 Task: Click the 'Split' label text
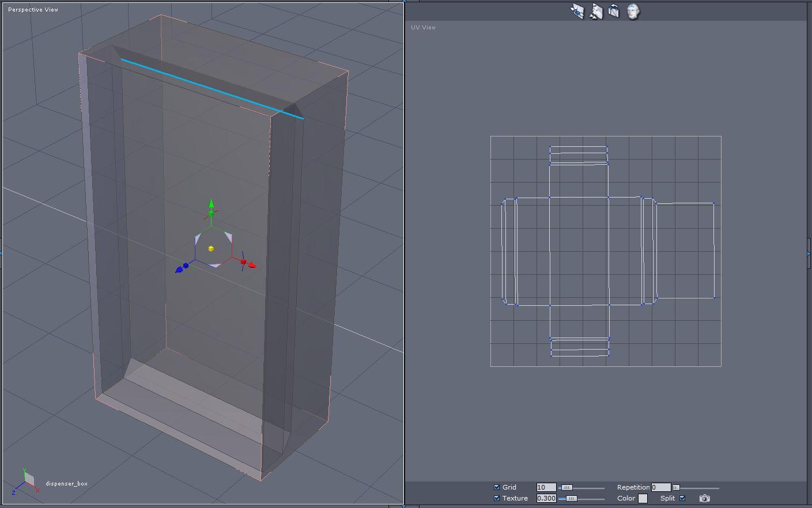pos(668,498)
